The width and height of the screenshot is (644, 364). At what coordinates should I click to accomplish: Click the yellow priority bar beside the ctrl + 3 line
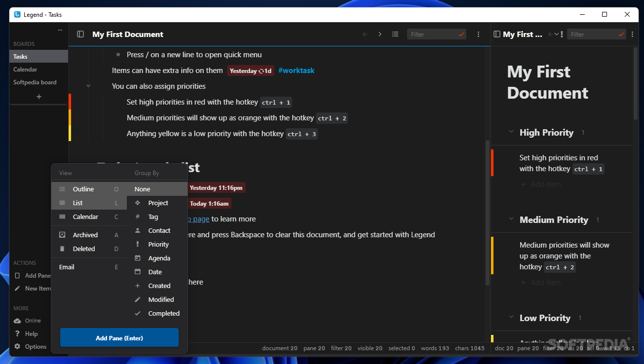coord(70,133)
